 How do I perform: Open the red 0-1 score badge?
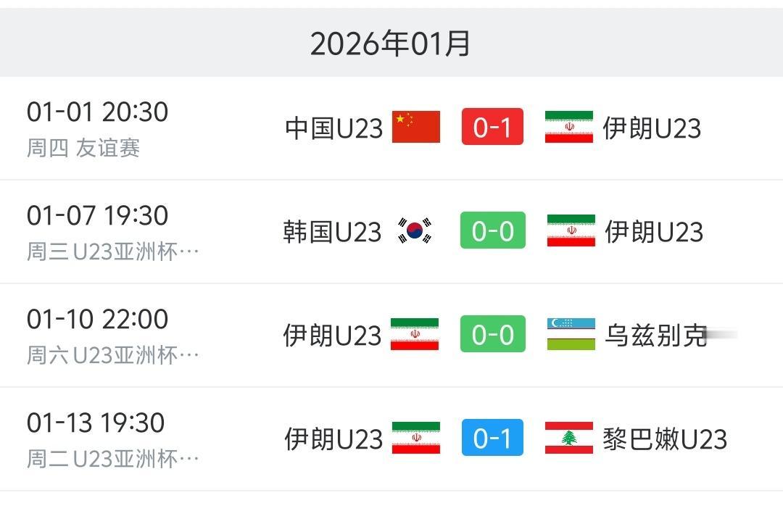tap(492, 127)
